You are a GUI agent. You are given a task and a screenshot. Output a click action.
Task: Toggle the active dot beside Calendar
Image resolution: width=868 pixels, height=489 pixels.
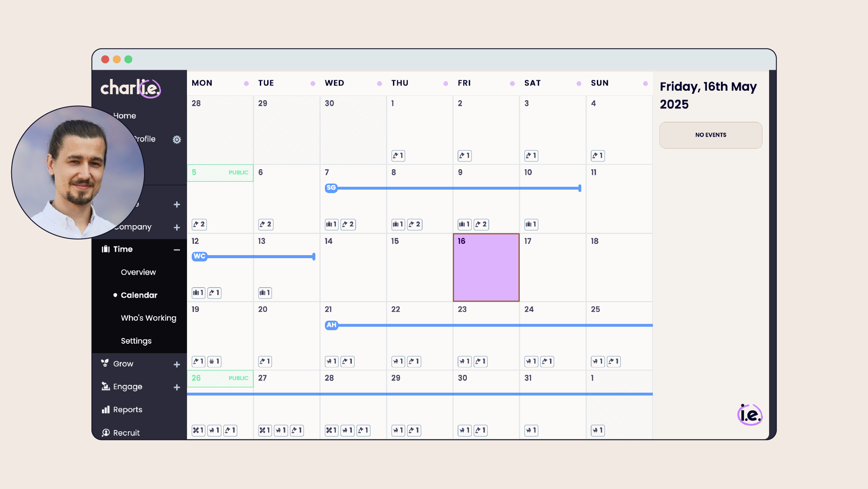point(115,295)
